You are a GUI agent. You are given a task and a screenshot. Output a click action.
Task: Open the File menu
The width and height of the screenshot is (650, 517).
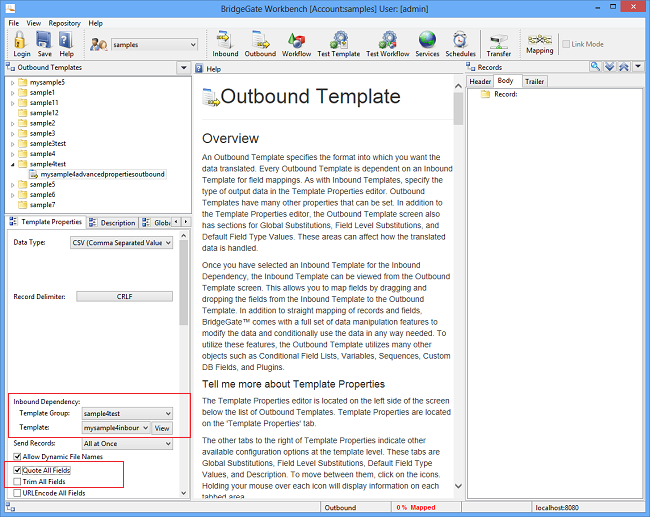pos(14,23)
